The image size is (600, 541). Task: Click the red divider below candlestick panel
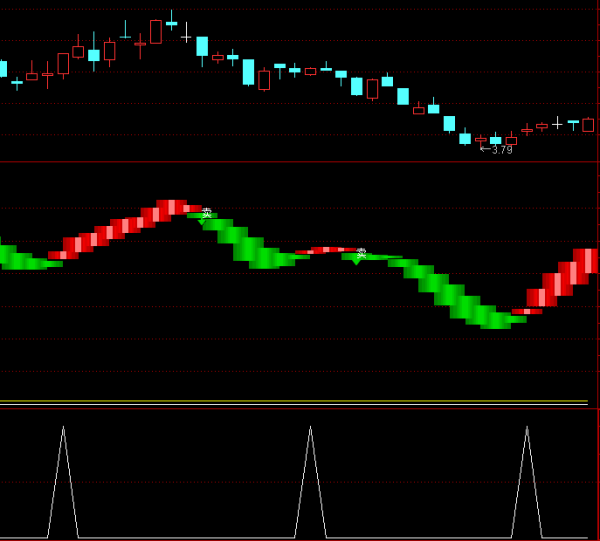click(x=300, y=161)
